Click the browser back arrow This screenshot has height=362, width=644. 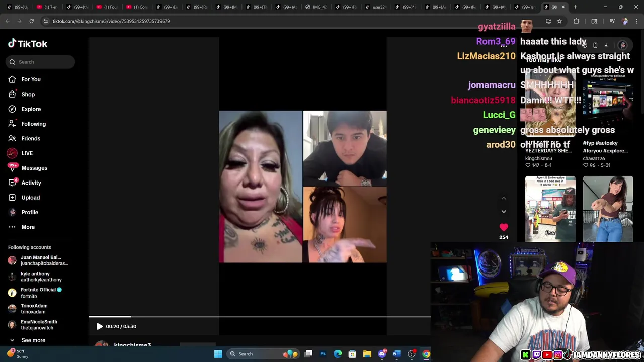[7, 21]
